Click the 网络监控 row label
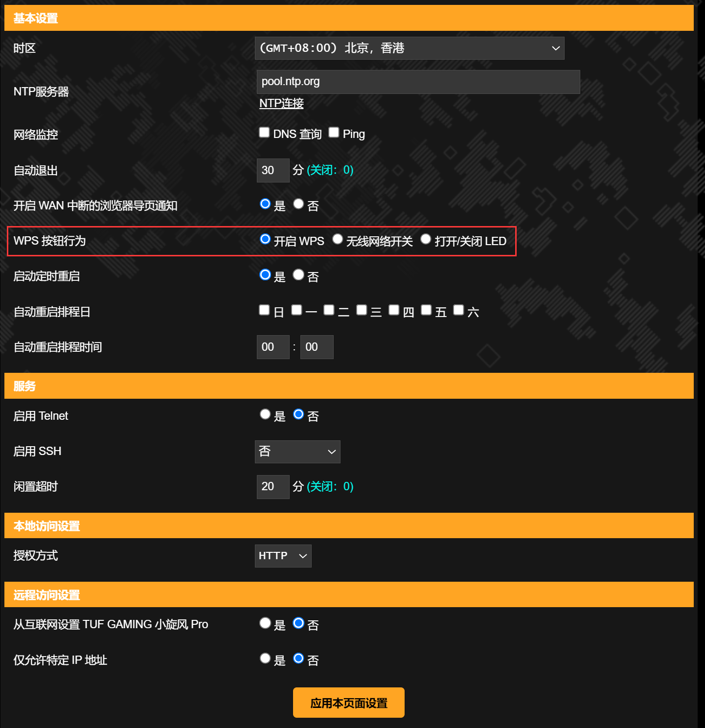Image resolution: width=705 pixels, height=728 pixels. (36, 135)
